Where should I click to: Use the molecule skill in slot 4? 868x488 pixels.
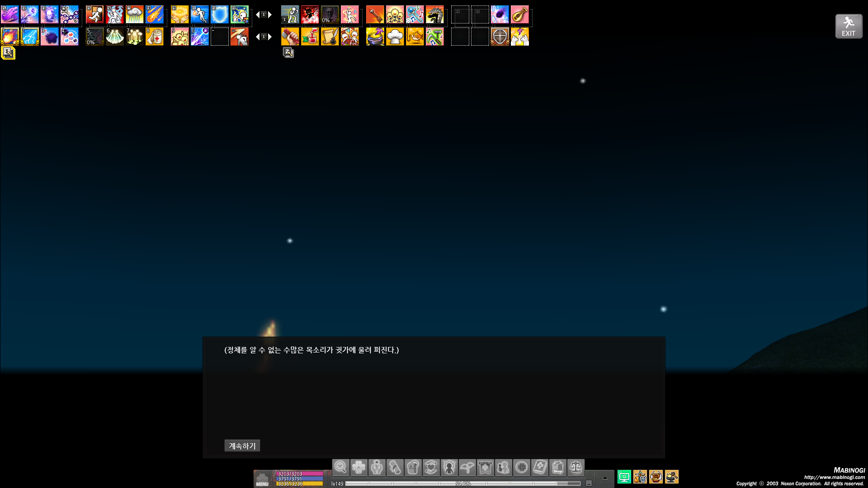pos(70,37)
